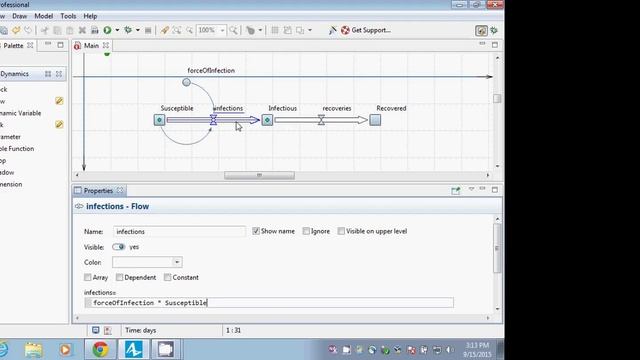Toggle the Ignore checkbox

[306, 231]
